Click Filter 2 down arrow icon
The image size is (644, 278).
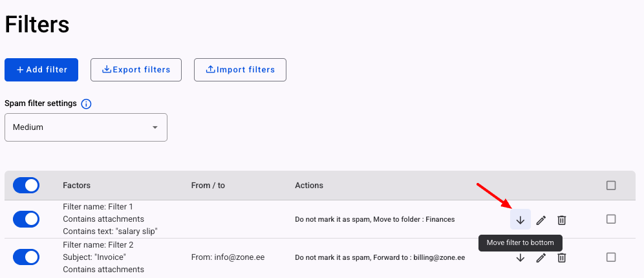[521, 258]
